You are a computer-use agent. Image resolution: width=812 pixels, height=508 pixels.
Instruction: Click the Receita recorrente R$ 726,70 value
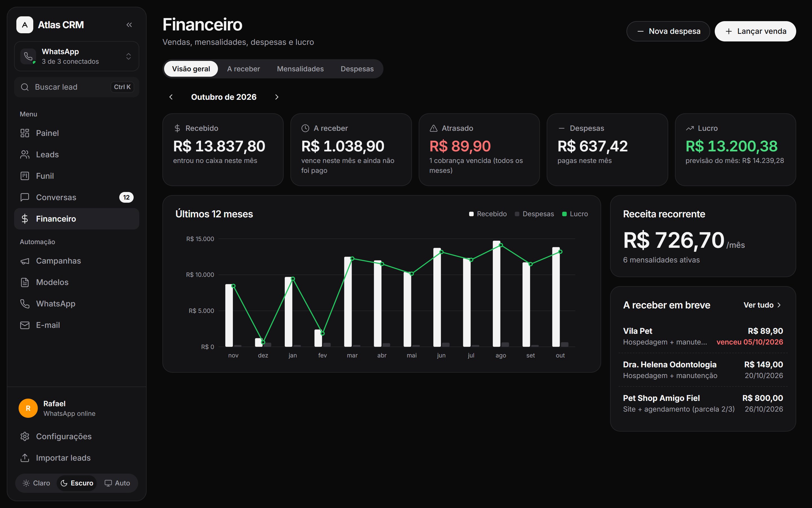point(674,240)
